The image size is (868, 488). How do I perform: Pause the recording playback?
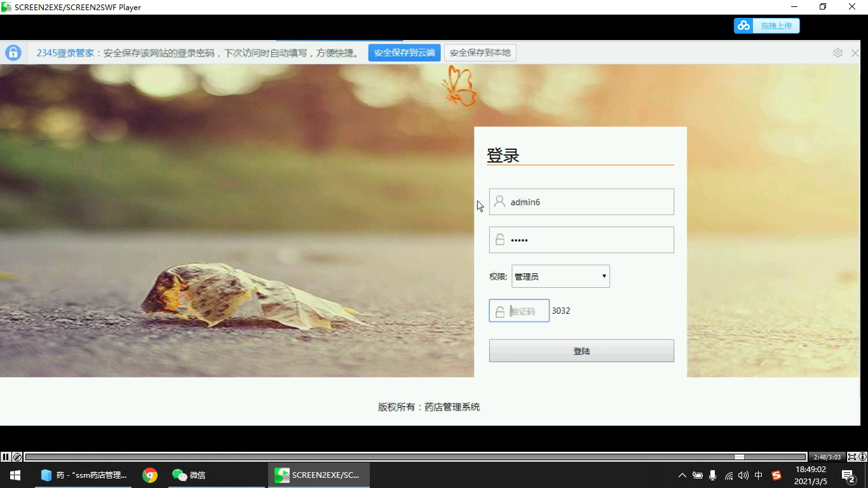pos(6,457)
